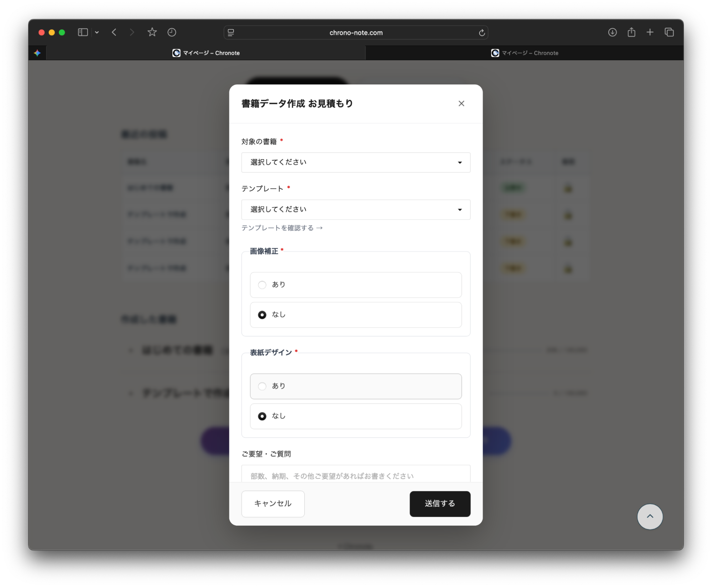Screen dimensions: 712x588
Task: Switch to the right マイページ – Chronote tab
Action: [x=525, y=53]
